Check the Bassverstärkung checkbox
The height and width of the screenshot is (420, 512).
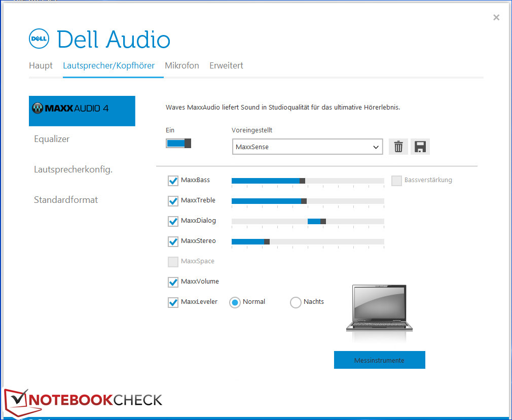point(396,181)
